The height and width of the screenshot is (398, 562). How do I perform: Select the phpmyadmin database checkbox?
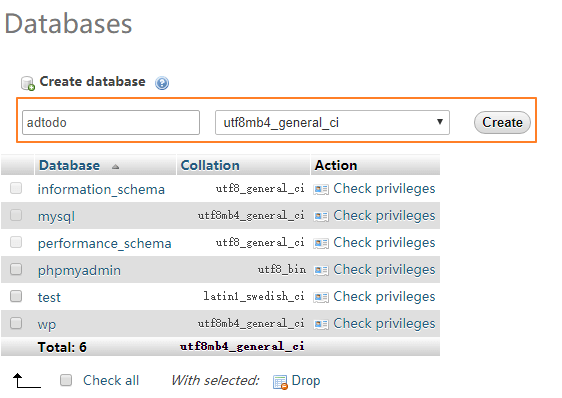[16, 269]
